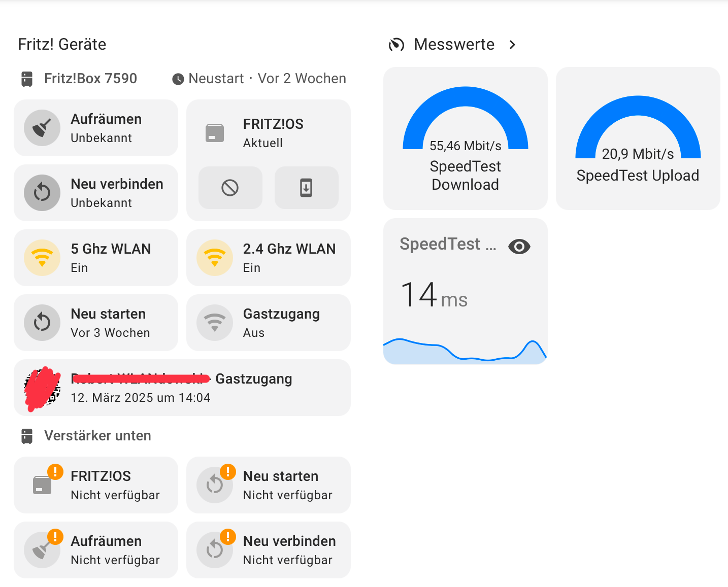The height and width of the screenshot is (587, 728).
Task: Click the Neu verbinden label with status Unbekannt
Action: (x=117, y=184)
